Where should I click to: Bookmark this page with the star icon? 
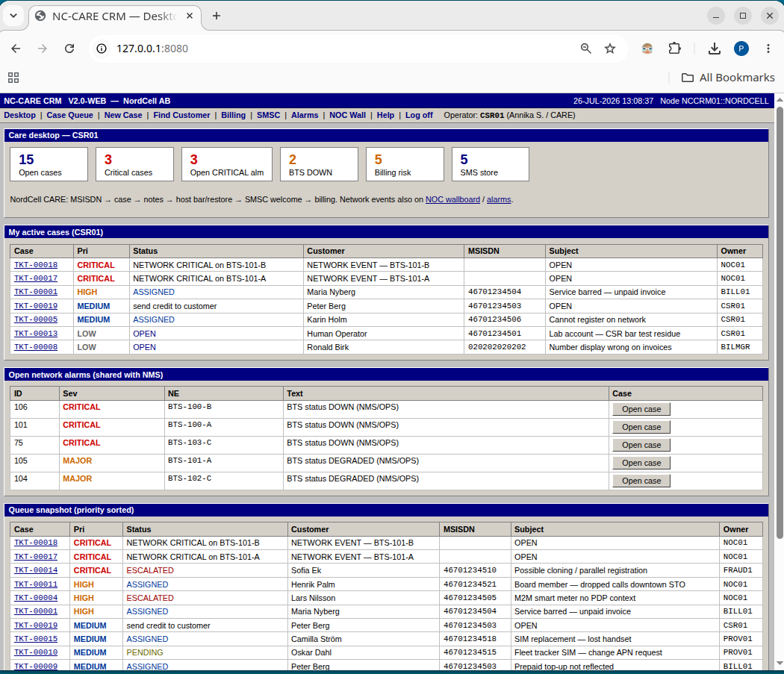click(x=610, y=49)
